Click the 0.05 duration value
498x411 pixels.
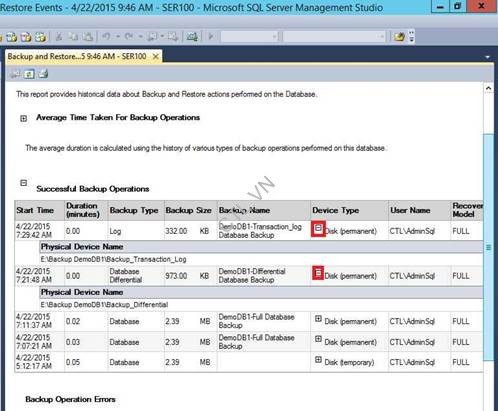[73, 362]
